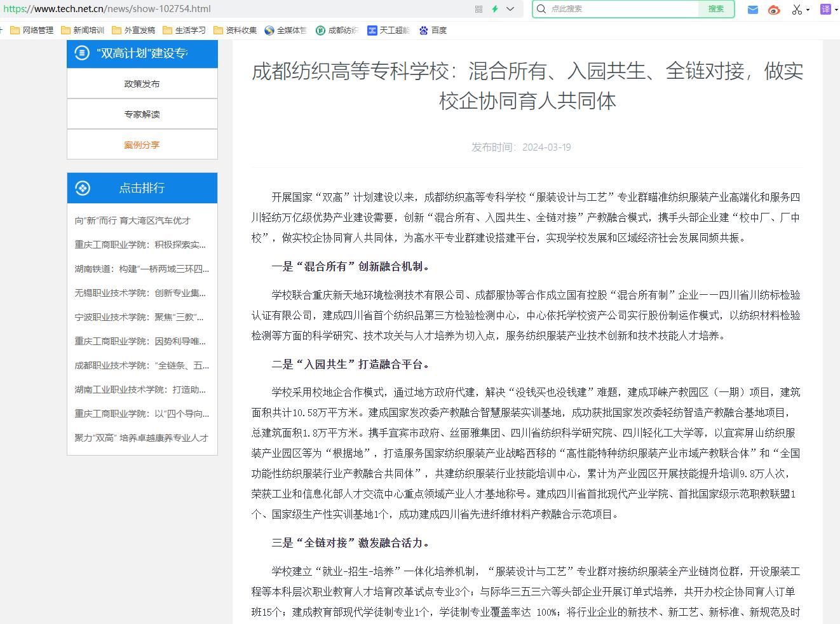
Task: Open the 向"新"而行 育大湾区汽车优才 article link
Action: [x=132, y=220]
